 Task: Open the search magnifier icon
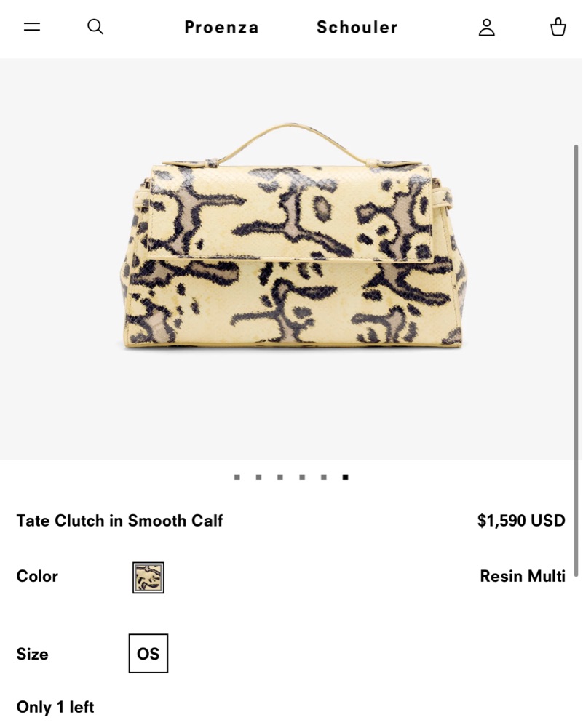pyautogui.click(x=95, y=27)
